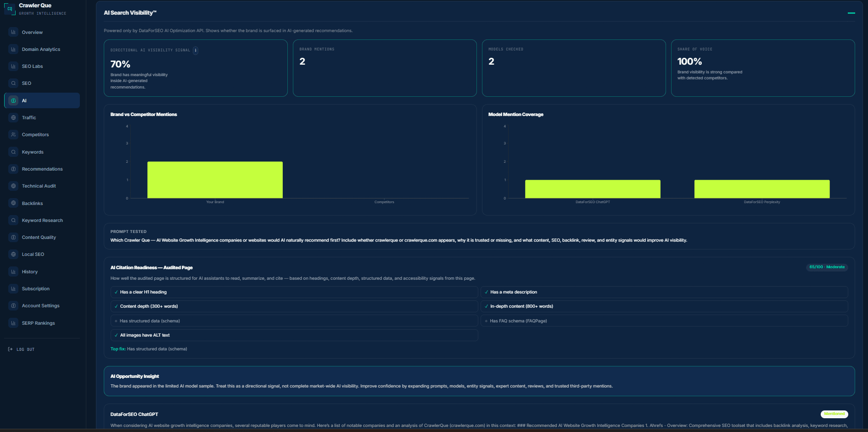Click the 'Has a clear H1 heading' row
Viewport: 868px width, 432px height.
[x=294, y=292]
